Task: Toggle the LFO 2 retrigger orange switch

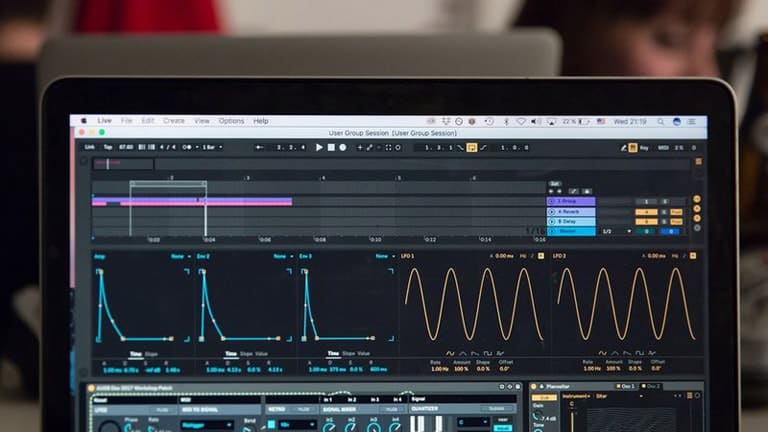Action: pos(693,256)
